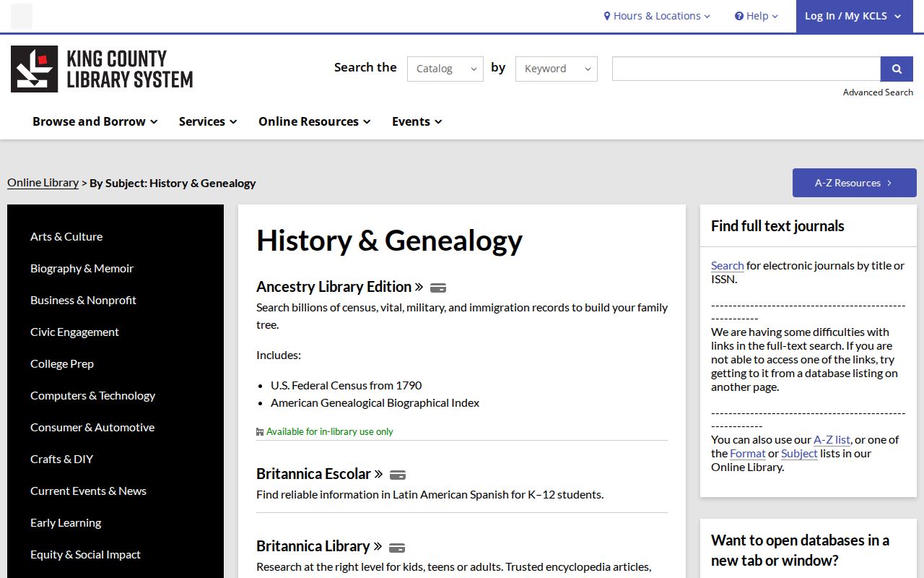Expand the Events menu

pyautogui.click(x=417, y=121)
